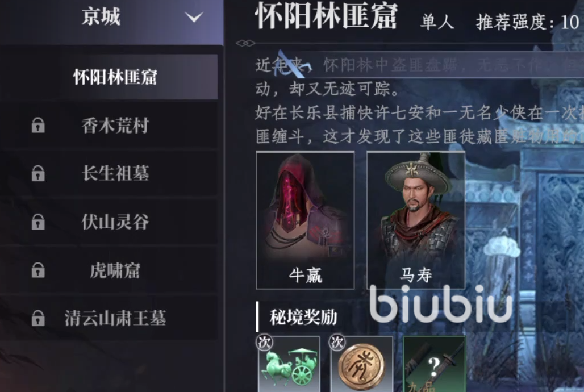
Task: Click the lock icon beside 虎啸窟
Action: coord(38,270)
